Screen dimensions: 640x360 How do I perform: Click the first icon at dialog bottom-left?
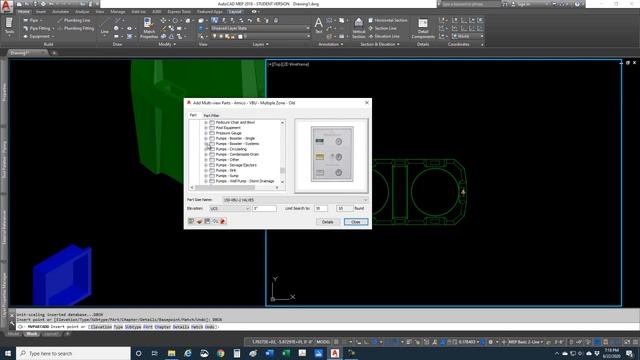(191, 221)
